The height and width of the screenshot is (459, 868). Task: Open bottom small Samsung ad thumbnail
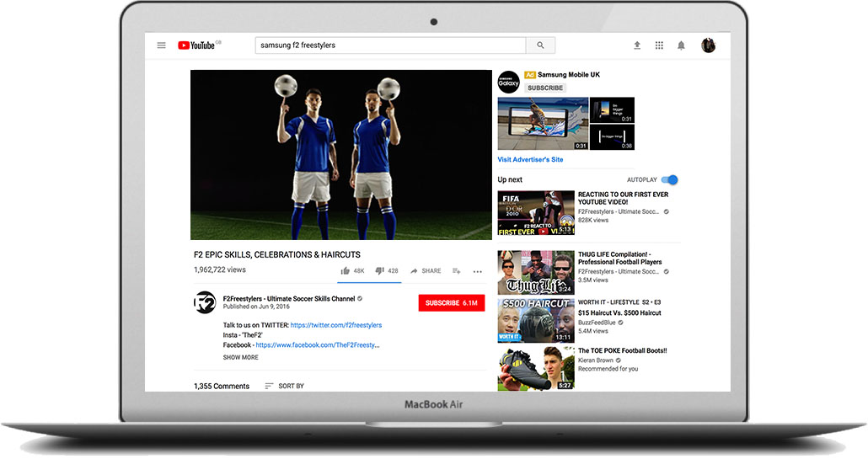[x=613, y=137]
